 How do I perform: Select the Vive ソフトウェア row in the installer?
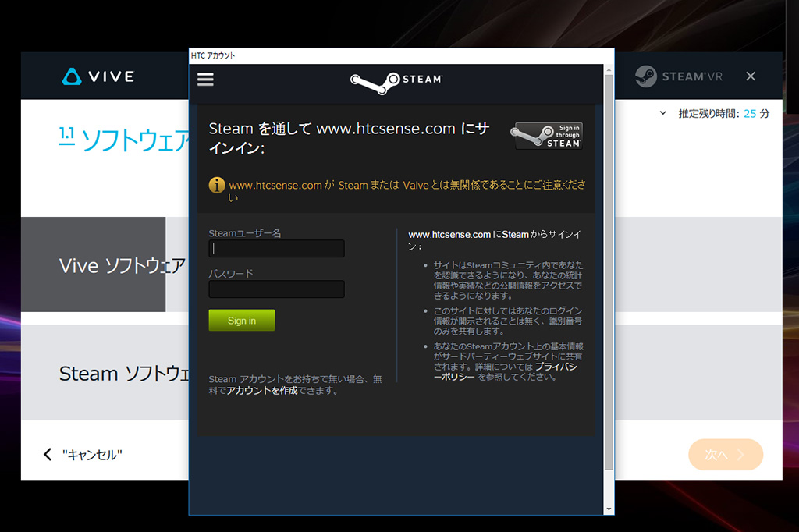[x=105, y=264]
